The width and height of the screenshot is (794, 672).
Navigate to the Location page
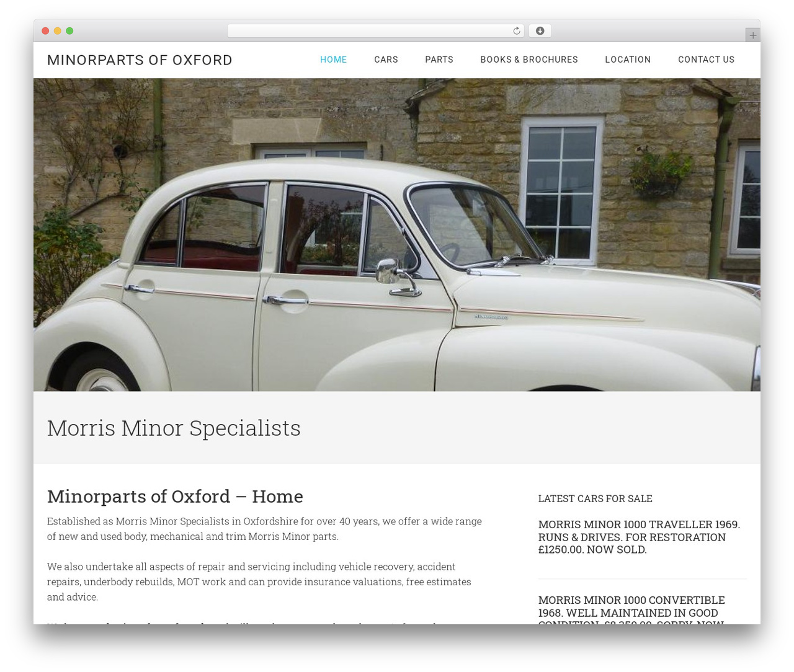pos(628,60)
